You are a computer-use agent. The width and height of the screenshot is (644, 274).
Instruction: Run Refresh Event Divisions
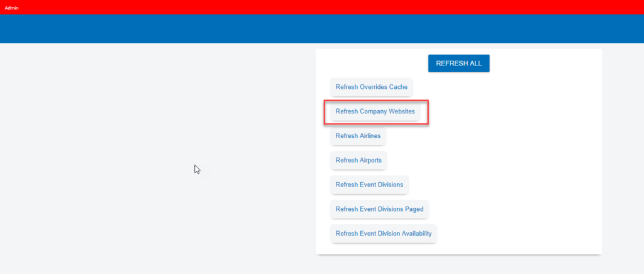click(x=370, y=185)
